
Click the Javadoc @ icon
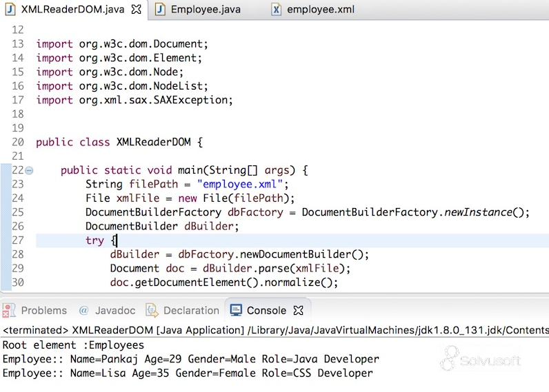[83, 310]
